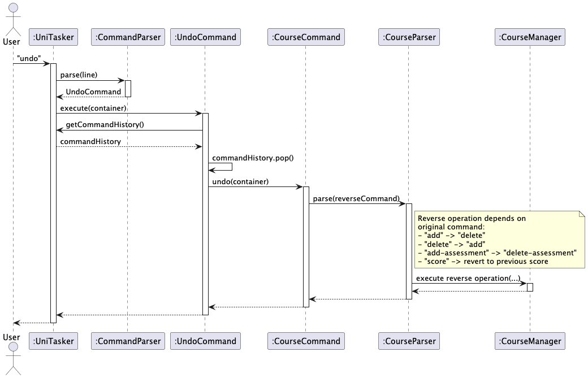Select the :CourseManager lifeline header
The image size is (588, 378).
pos(529,37)
